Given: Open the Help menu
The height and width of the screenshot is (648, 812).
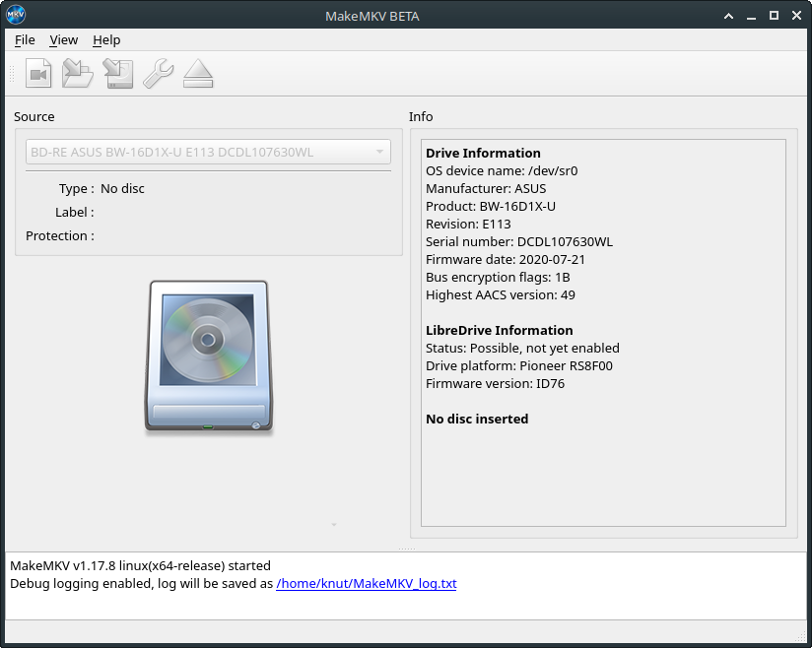Looking at the screenshot, I should coord(106,39).
